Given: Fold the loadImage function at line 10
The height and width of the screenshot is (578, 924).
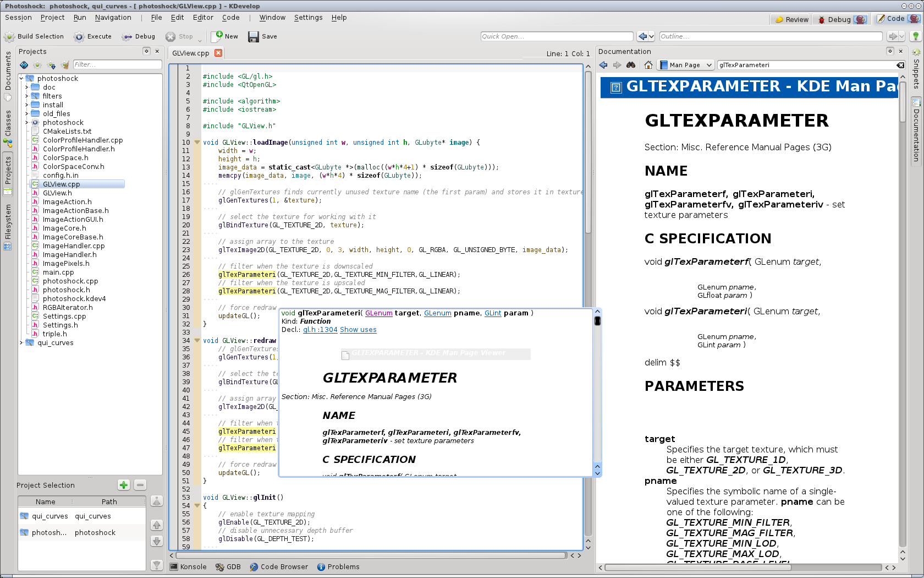Looking at the screenshot, I should point(197,142).
